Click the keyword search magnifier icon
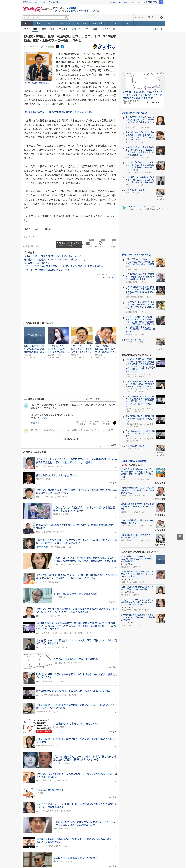The image size is (186, 868). pos(66,18)
